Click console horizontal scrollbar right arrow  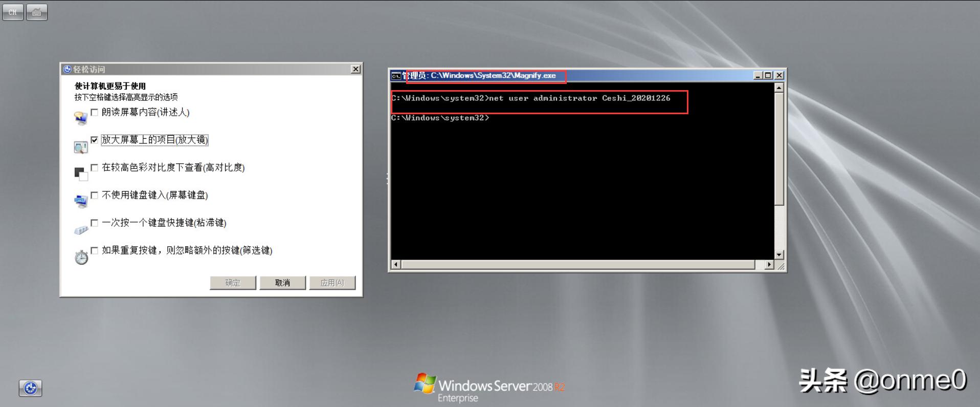(x=769, y=265)
